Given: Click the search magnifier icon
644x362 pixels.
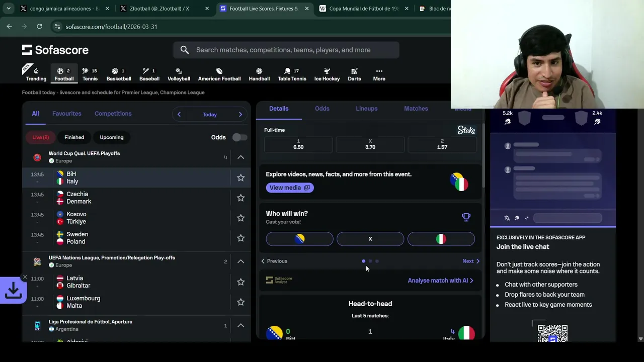Looking at the screenshot, I should coord(185,50).
